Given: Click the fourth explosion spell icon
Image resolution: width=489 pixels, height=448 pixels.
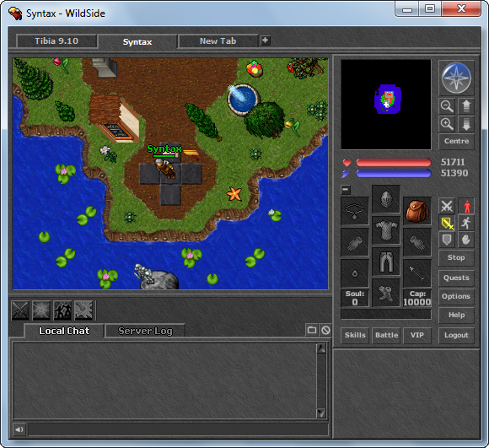Looking at the screenshot, I should coord(83,310).
